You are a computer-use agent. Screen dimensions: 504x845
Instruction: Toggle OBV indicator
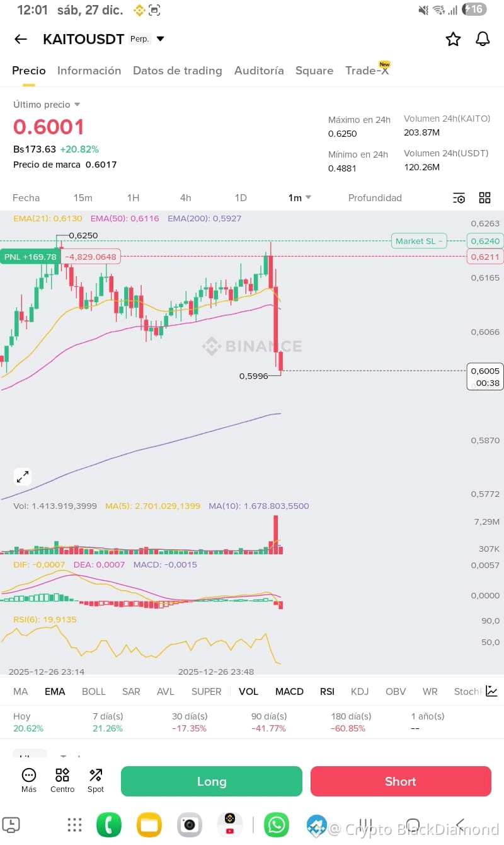[x=396, y=692]
